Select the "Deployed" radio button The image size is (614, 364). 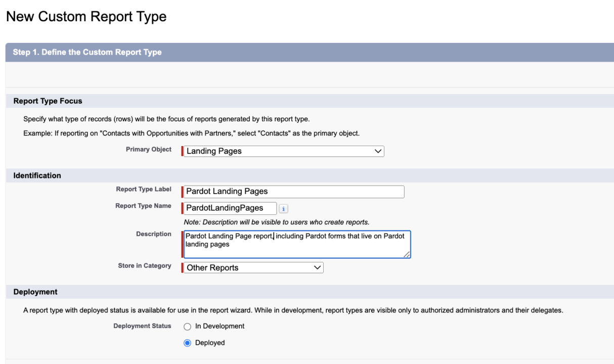click(x=187, y=343)
